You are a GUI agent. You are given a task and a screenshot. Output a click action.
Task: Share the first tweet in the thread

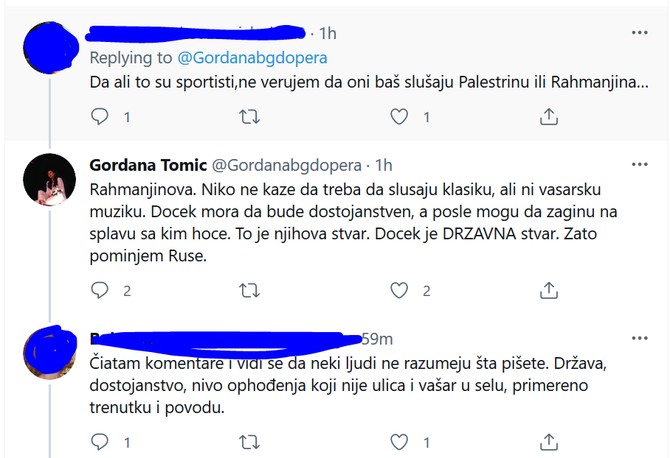click(549, 116)
